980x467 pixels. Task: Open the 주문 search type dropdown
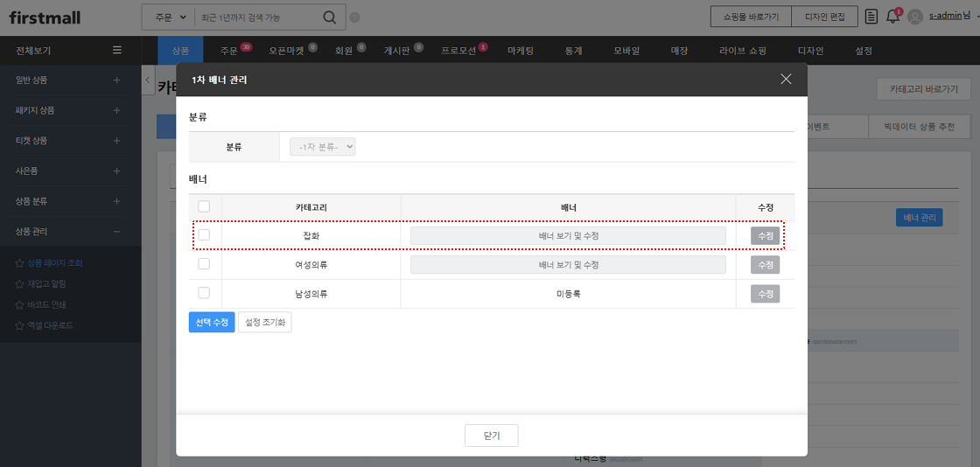[169, 17]
